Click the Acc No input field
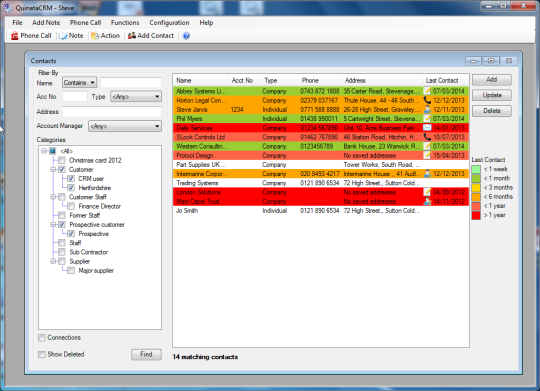 click(x=75, y=96)
